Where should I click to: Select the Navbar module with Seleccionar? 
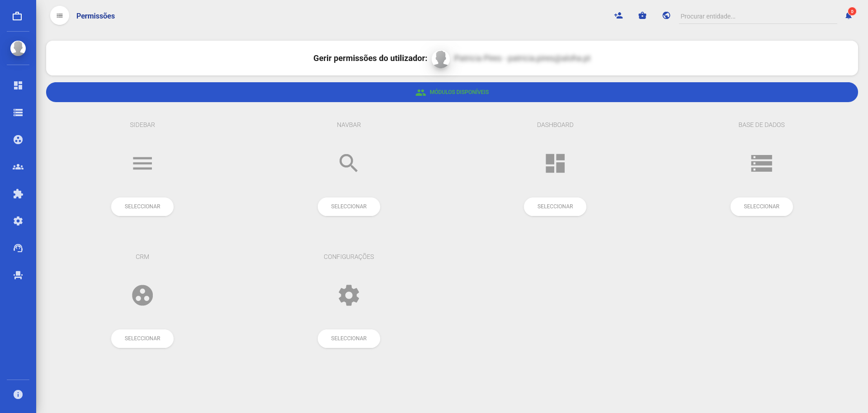point(349,206)
